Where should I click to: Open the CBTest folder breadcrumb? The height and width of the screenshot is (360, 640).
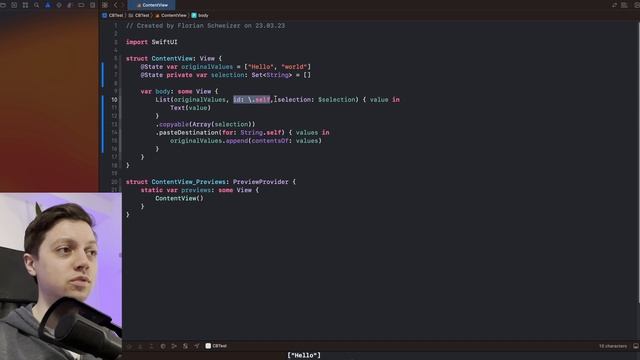(x=139, y=16)
